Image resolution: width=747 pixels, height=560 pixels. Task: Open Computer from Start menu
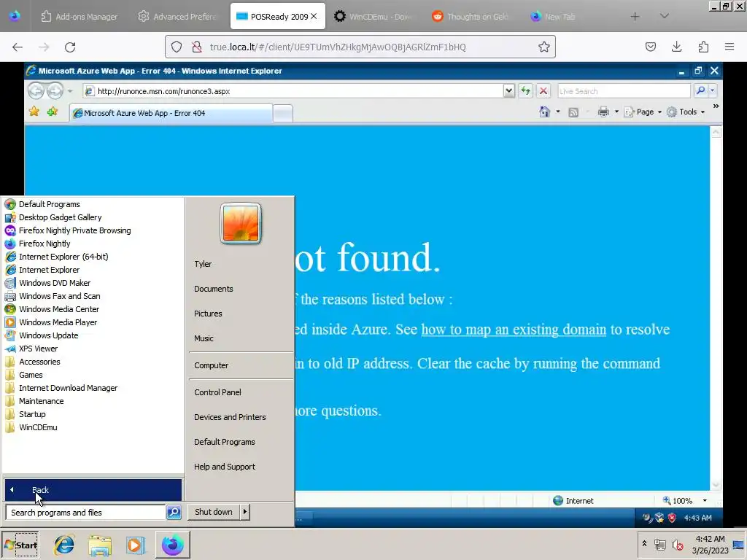(211, 365)
